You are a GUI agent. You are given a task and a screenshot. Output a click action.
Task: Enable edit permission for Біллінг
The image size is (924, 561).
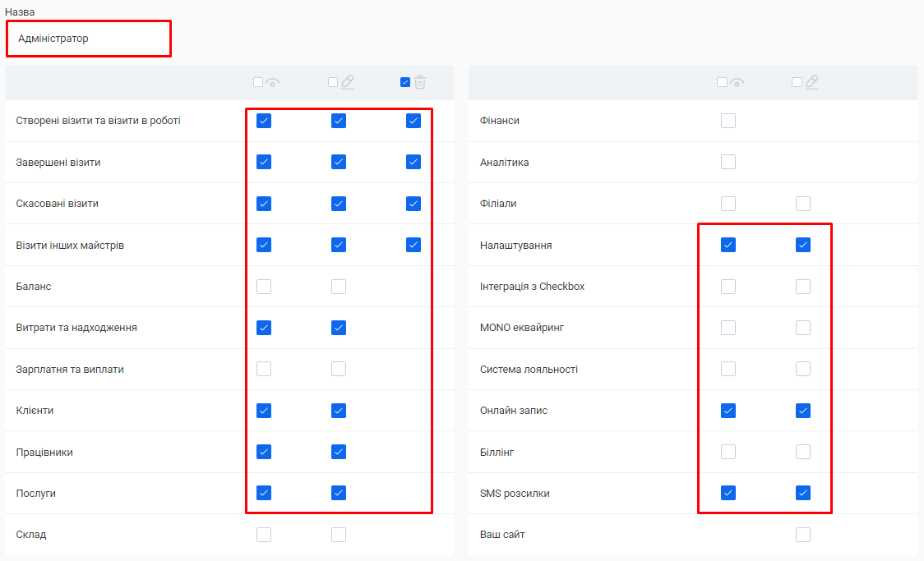pyautogui.click(x=803, y=452)
